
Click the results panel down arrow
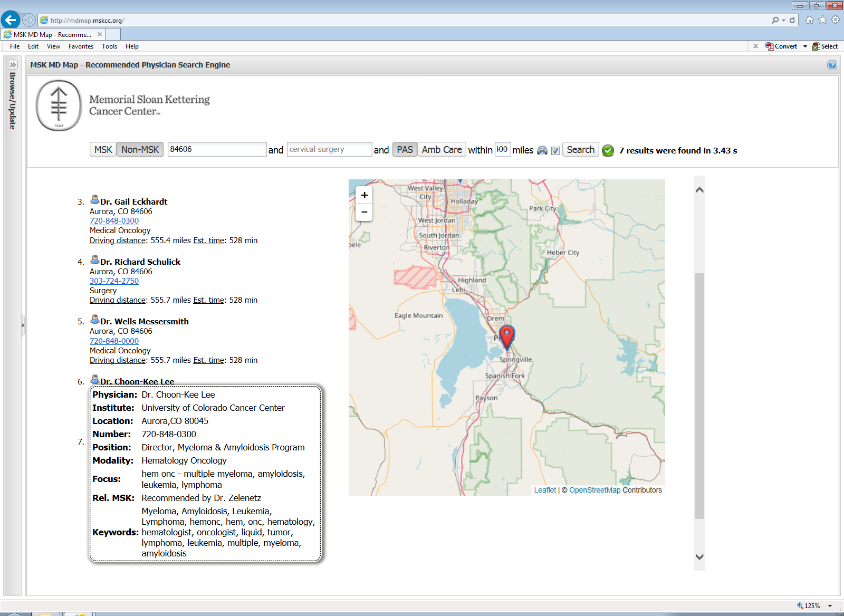pyautogui.click(x=699, y=557)
